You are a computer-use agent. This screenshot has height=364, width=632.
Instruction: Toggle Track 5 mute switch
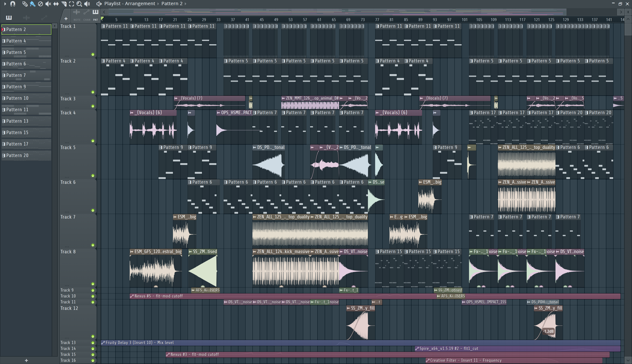click(93, 176)
